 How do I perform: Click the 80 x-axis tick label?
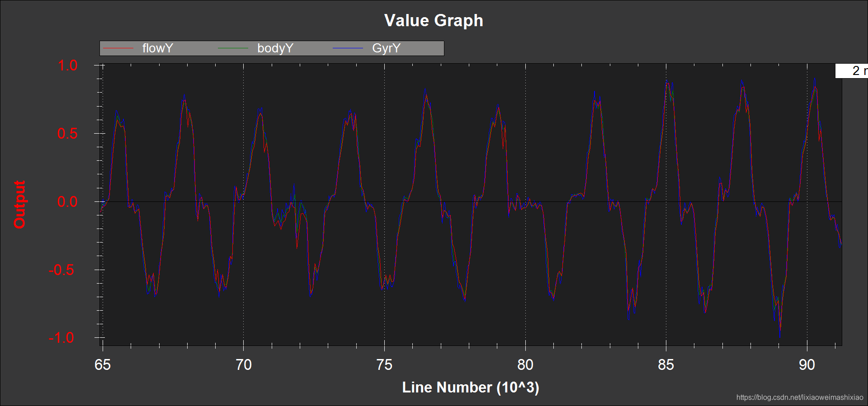pos(525,365)
